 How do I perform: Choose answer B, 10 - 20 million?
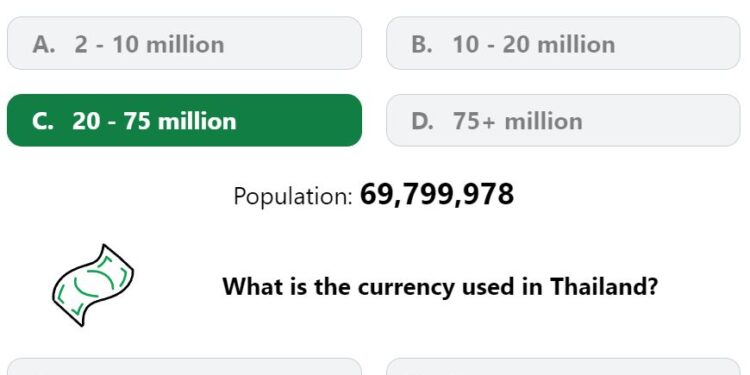point(563,43)
